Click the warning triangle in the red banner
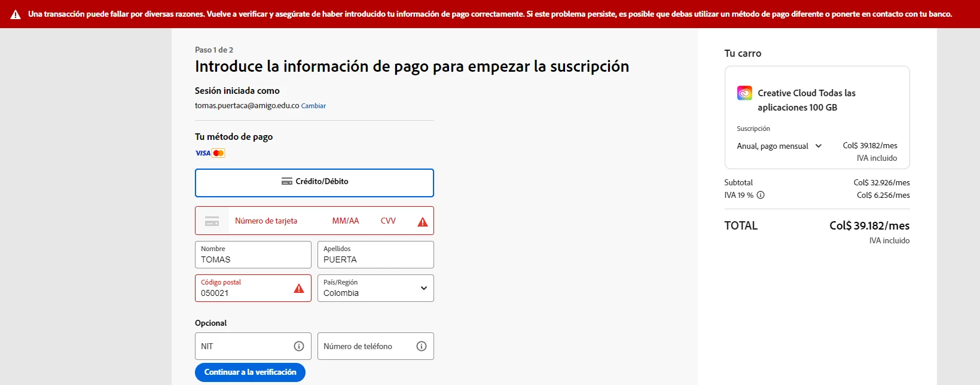Viewport: 980px width, 385px height. (x=16, y=14)
